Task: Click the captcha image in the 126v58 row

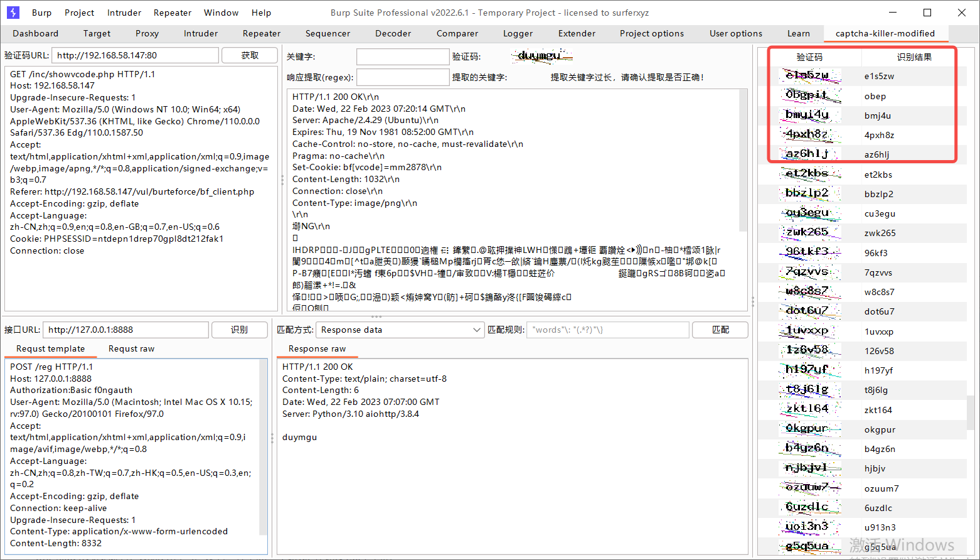Action: pos(809,350)
